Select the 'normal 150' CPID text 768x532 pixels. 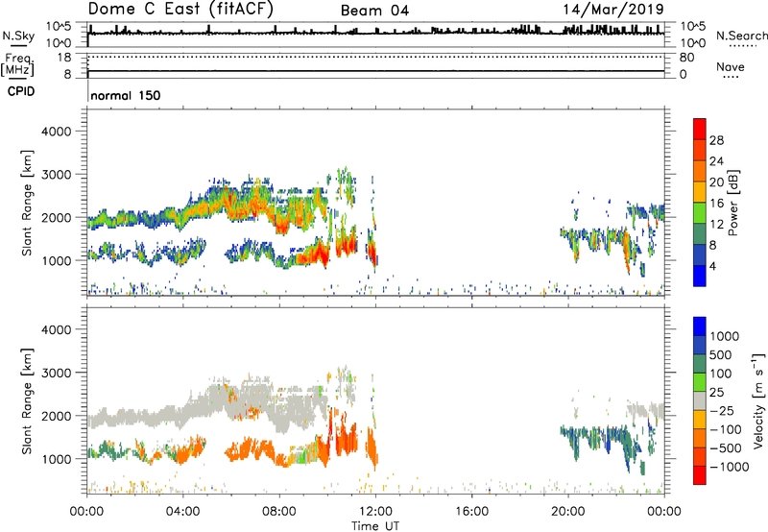126,95
